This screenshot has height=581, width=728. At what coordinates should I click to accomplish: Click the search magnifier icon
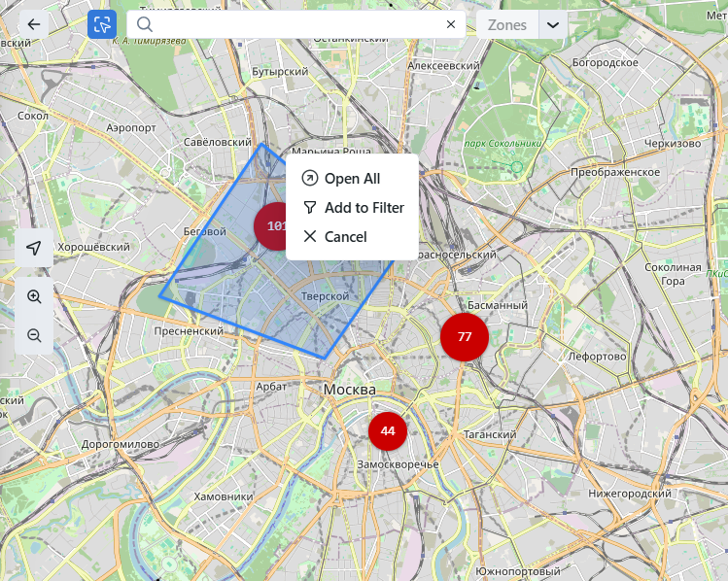coord(145,25)
